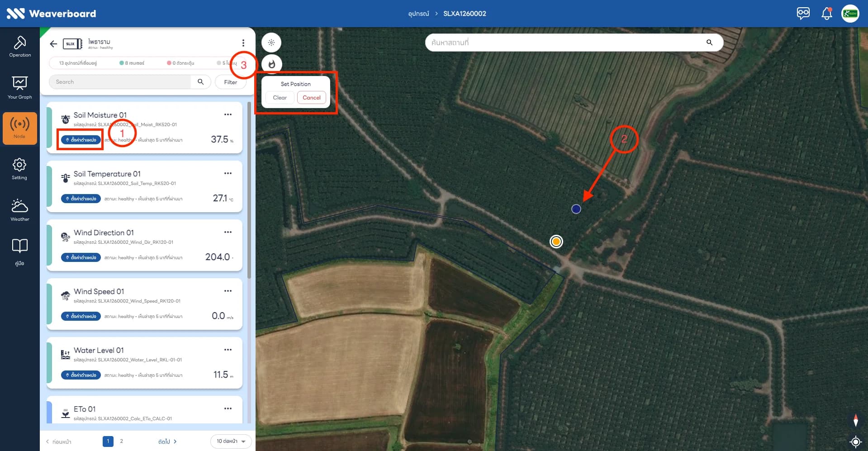
Task: Open the Operation sidebar section
Action: [20, 47]
